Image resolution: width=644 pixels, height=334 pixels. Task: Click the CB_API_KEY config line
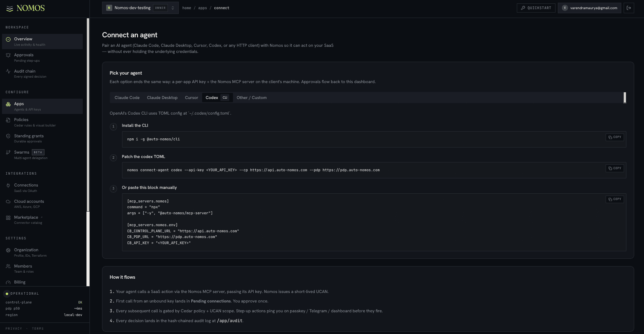[x=159, y=243]
